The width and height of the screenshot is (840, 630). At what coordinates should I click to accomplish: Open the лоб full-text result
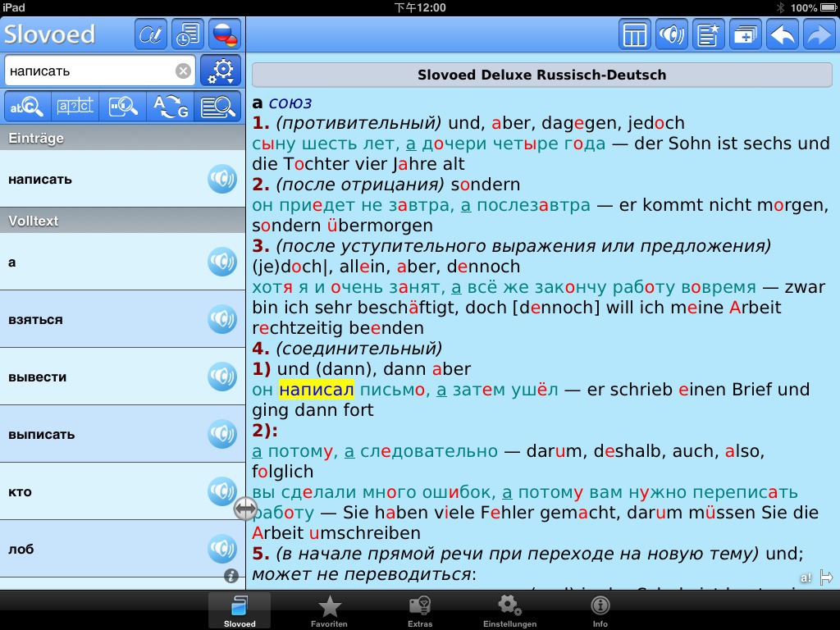[x=123, y=549]
